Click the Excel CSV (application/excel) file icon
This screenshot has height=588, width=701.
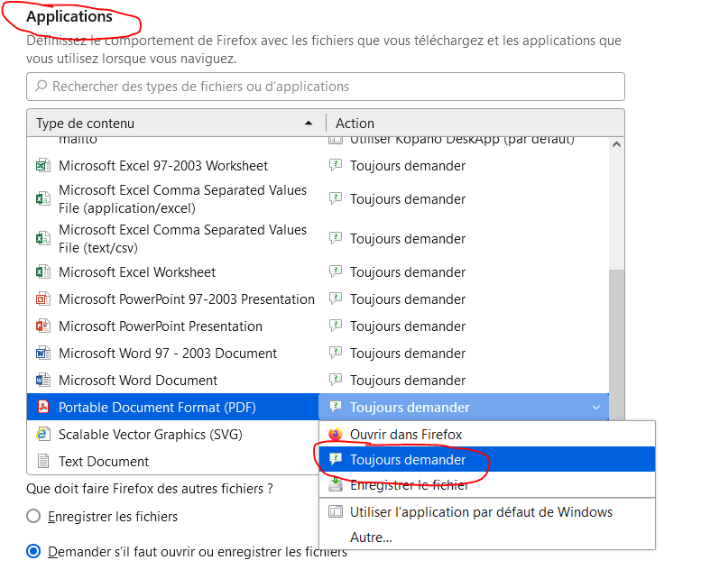pyautogui.click(x=43, y=198)
